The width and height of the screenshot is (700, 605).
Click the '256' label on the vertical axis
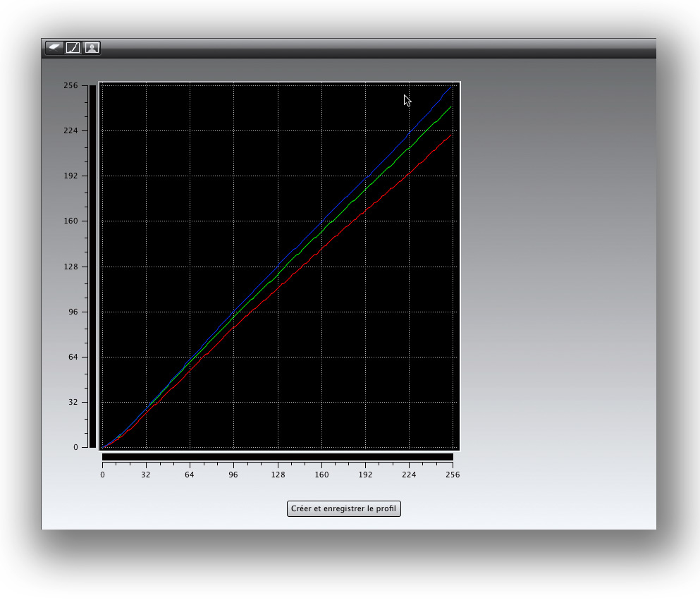pos(70,85)
